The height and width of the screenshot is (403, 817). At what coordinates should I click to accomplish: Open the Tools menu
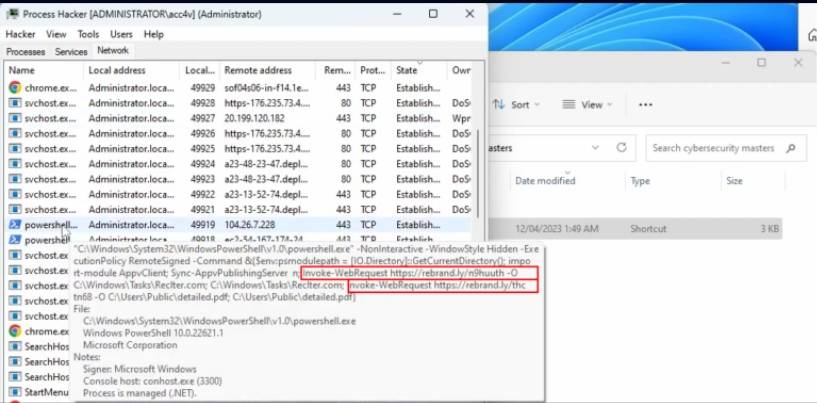click(x=88, y=34)
